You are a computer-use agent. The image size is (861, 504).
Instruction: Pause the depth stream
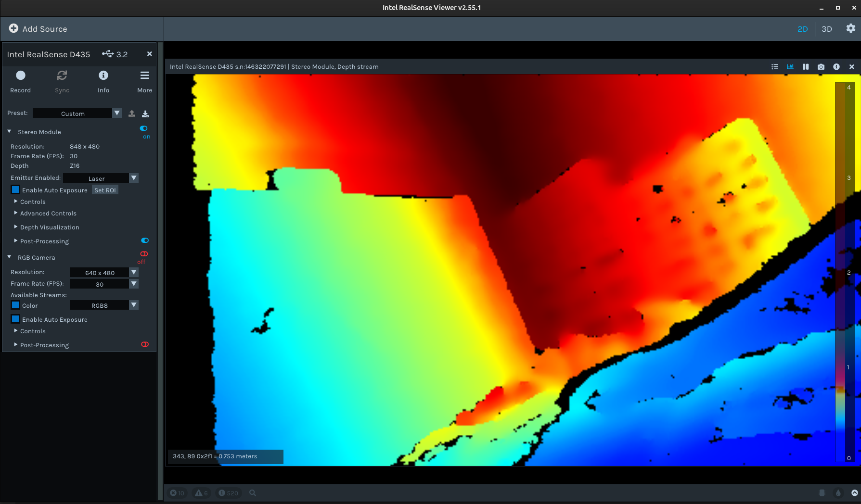pos(806,67)
